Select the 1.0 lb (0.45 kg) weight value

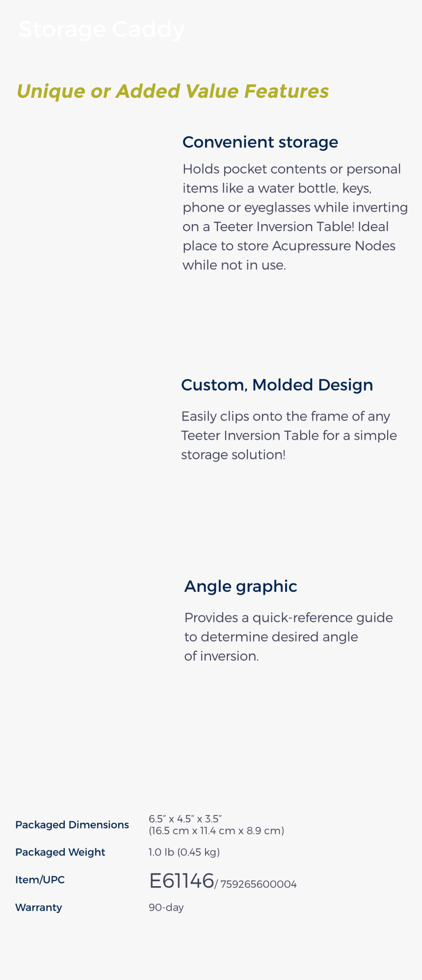point(184,852)
